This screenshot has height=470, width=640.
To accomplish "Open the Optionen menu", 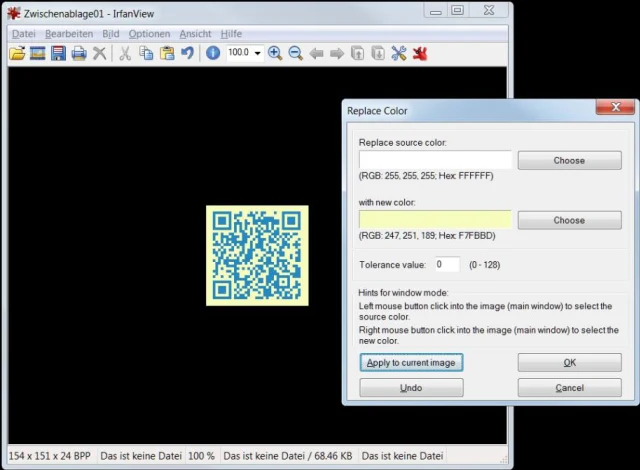I will [x=149, y=33].
